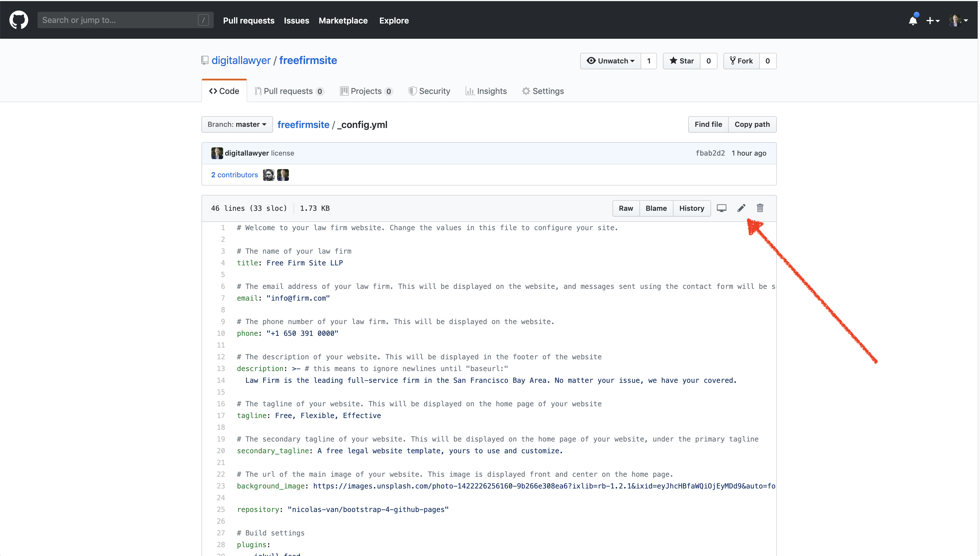
Task: Click the Copy path button
Action: (752, 124)
